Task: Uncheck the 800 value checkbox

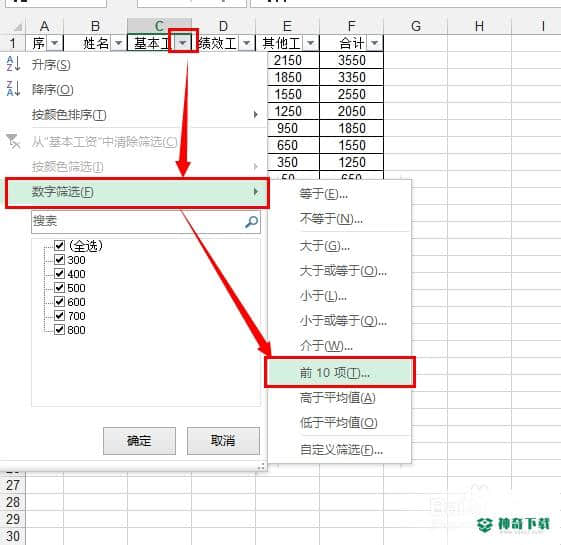Action: click(x=59, y=330)
